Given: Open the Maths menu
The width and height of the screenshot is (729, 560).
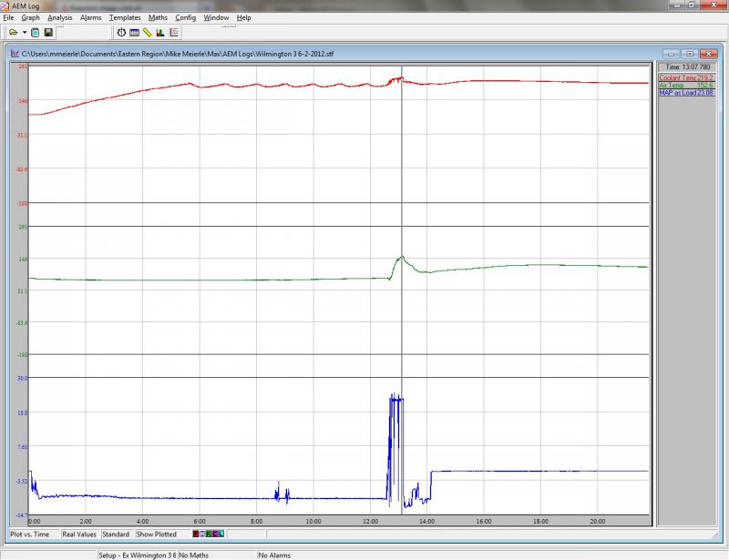Looking at the screenshot, I should pos(157,17).
